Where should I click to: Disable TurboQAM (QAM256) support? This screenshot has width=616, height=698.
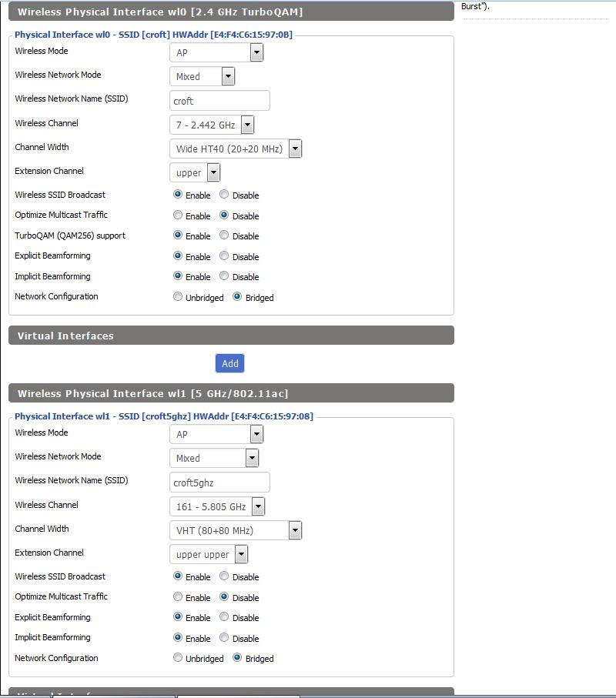[224, 235]
